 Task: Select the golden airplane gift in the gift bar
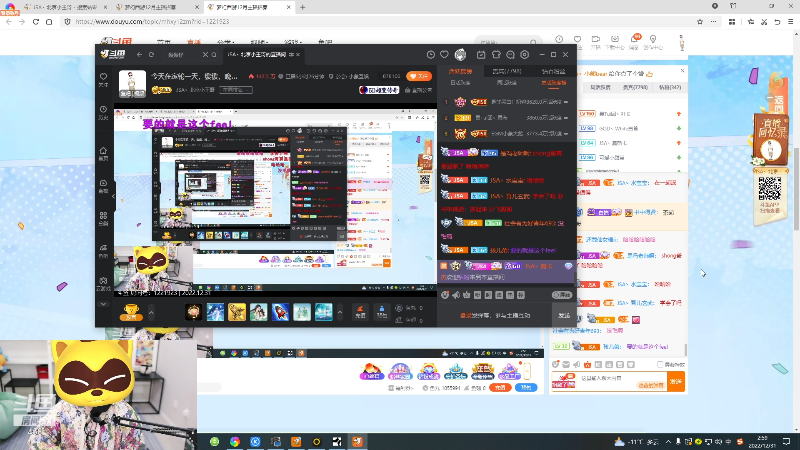[x=237, y=312]
